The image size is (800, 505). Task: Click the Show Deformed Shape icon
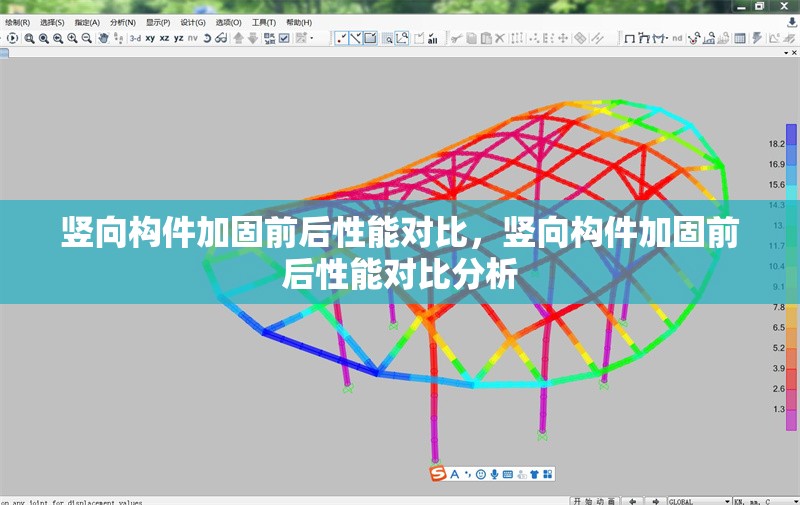[644, 38]
